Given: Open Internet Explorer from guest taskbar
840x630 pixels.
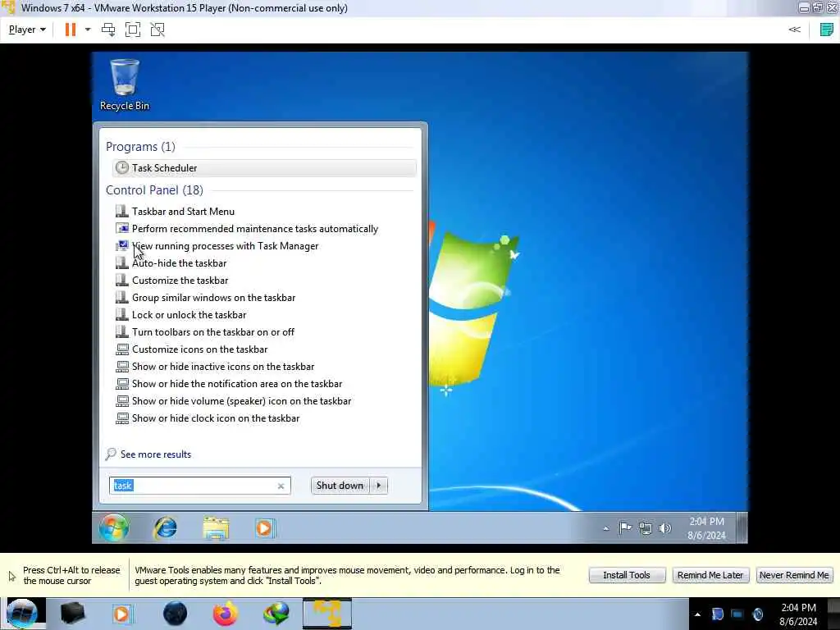Looking at the screenshot, I should (166, 528).
